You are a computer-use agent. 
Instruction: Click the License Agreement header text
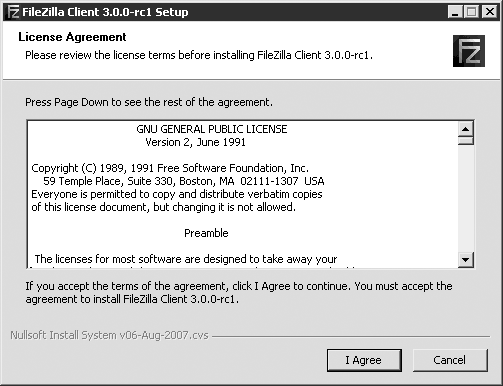[x=72, y=37]
